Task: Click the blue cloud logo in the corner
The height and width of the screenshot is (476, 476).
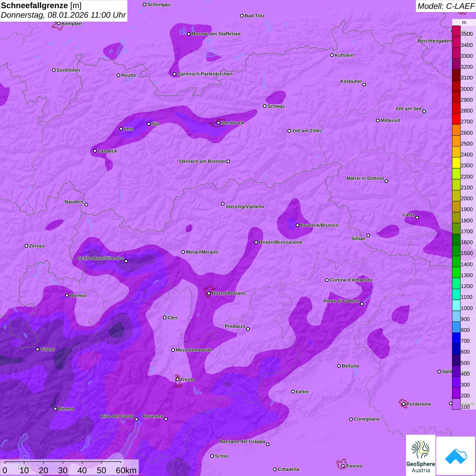Action: [x=456, y=456]
